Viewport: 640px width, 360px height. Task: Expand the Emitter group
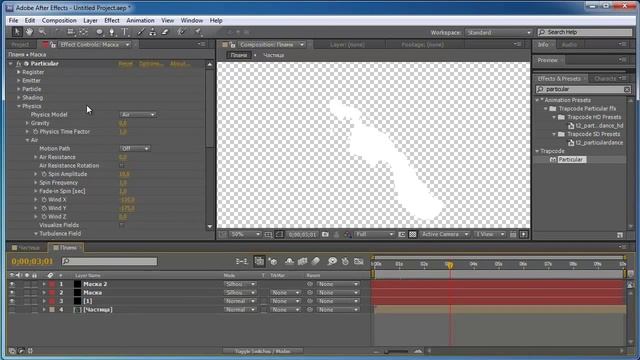point(19,81)
